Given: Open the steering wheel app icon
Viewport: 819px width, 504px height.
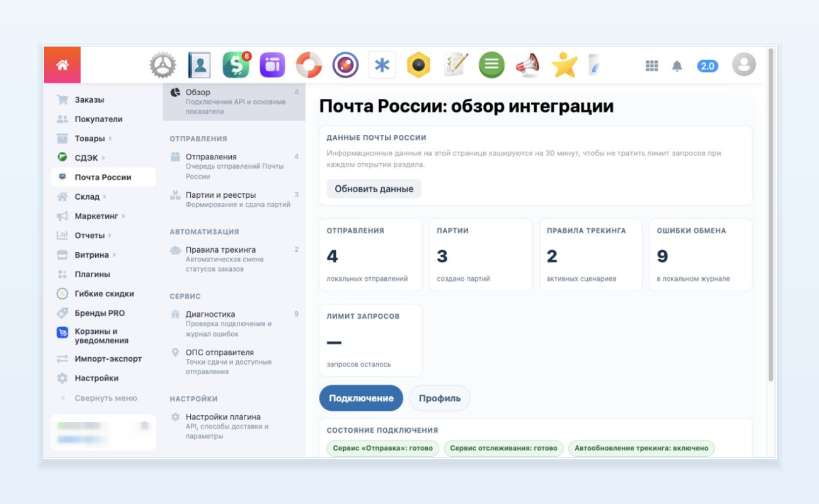Looking at the screenshot, I should coord(163,65).
